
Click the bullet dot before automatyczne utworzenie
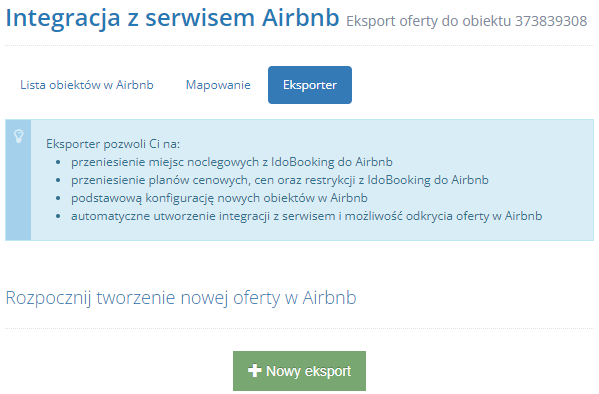(x=58, y=216)
